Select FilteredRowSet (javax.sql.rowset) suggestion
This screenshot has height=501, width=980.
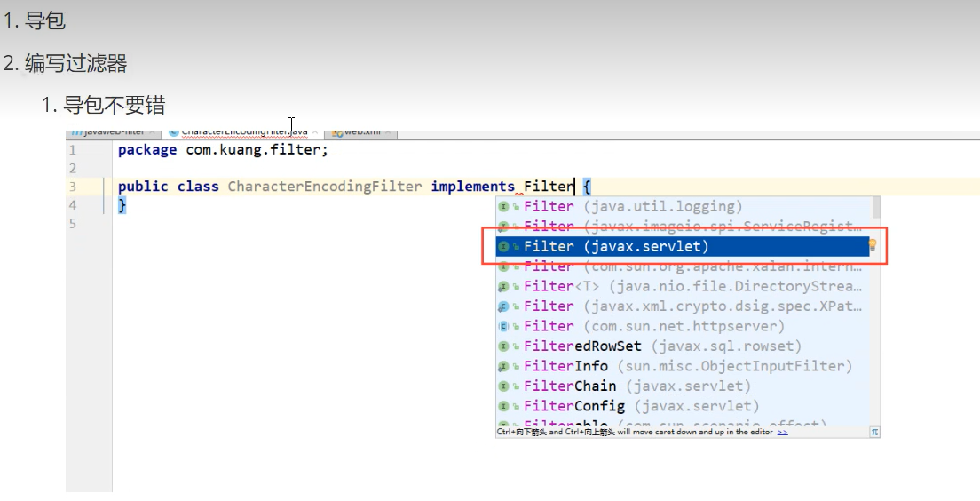[x=683, y=346]
